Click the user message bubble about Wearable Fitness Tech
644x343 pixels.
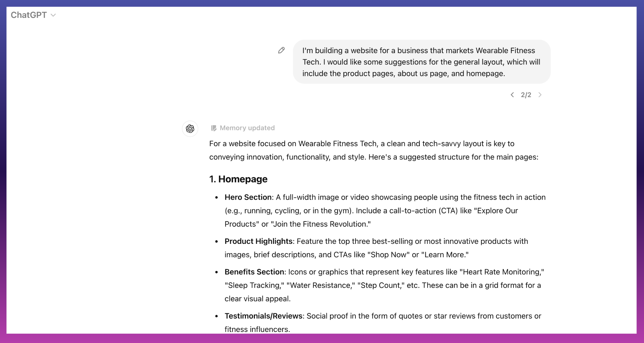[422, 62]
